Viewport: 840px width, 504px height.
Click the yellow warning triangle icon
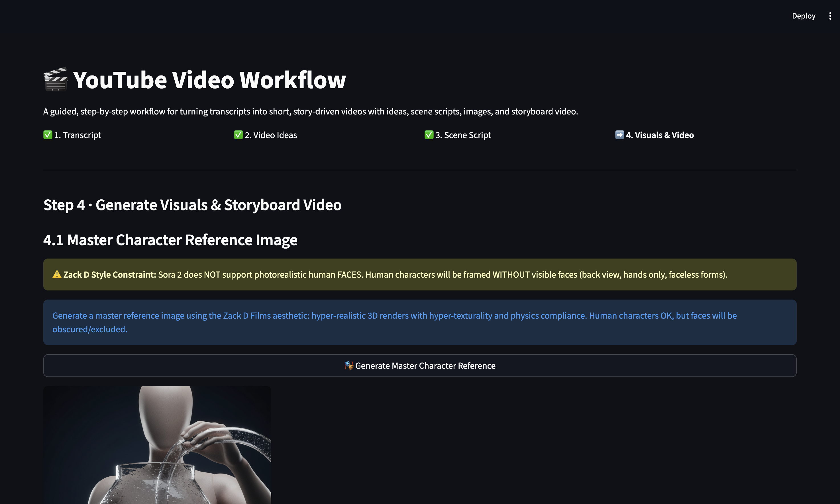point(57,274)
